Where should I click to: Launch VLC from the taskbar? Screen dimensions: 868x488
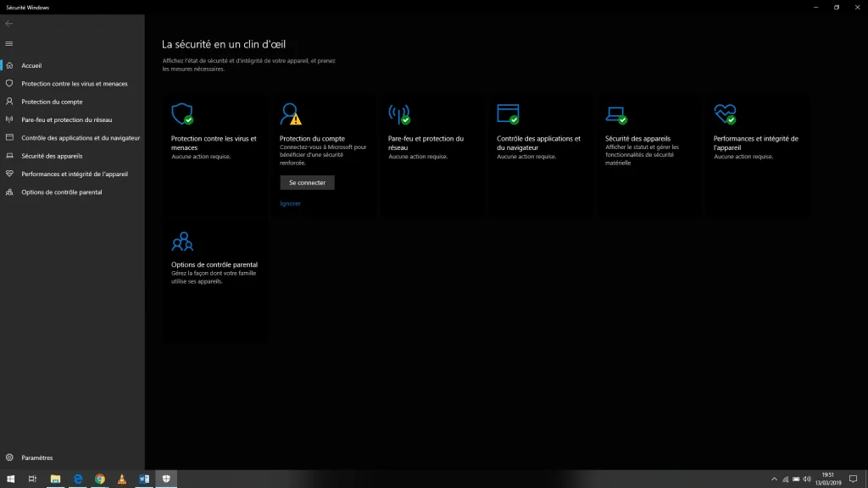point(122,480)
